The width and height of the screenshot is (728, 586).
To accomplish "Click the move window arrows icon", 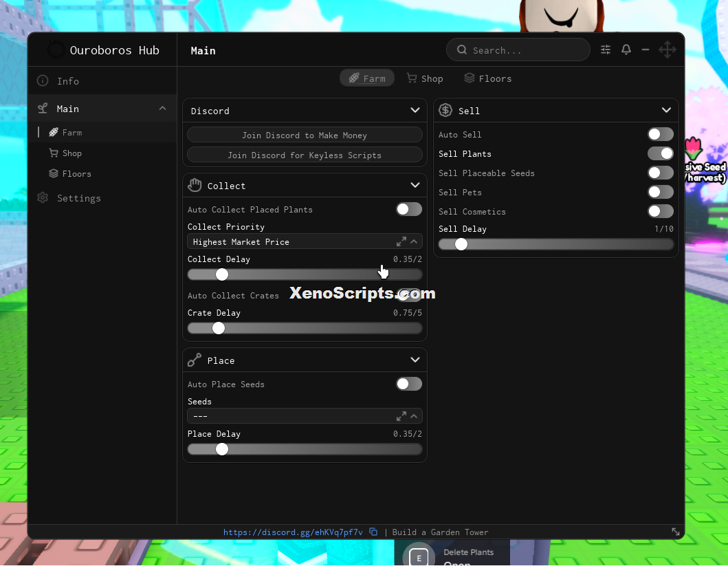I will point(668,50).
